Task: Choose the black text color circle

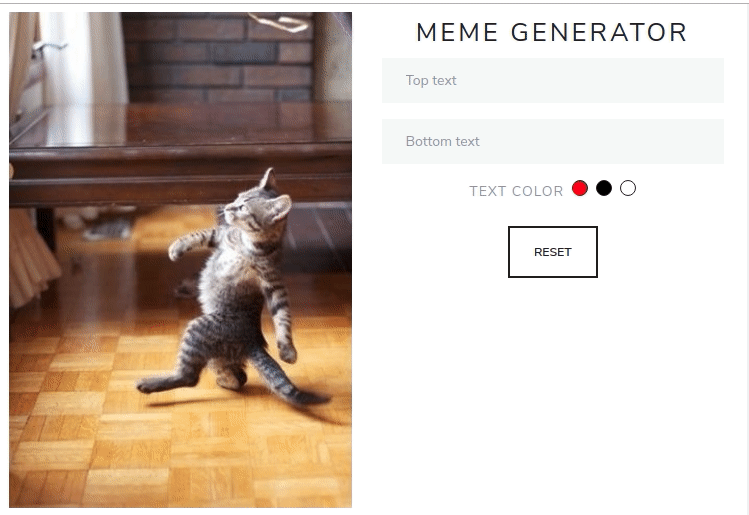Action: [604, 188]
